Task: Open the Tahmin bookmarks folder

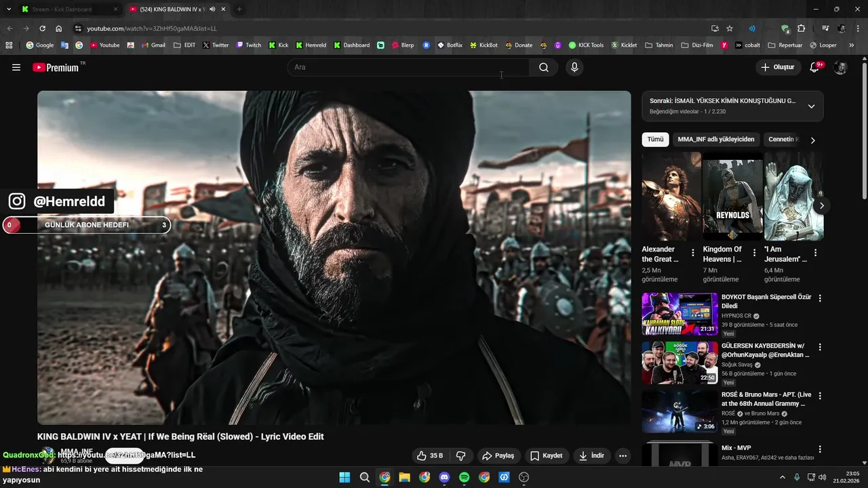Action: coord(658,45)
